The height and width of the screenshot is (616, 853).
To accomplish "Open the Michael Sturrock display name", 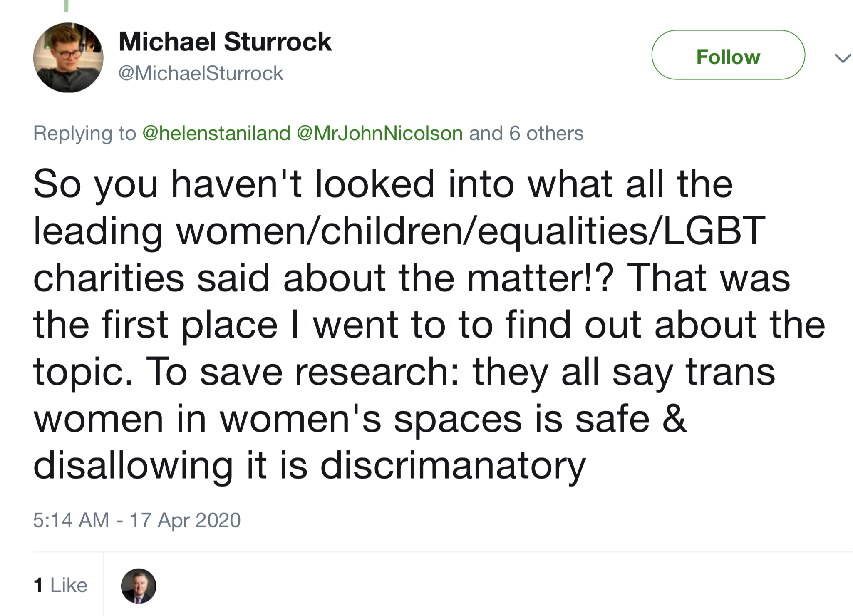I will [x=225, y=42].
